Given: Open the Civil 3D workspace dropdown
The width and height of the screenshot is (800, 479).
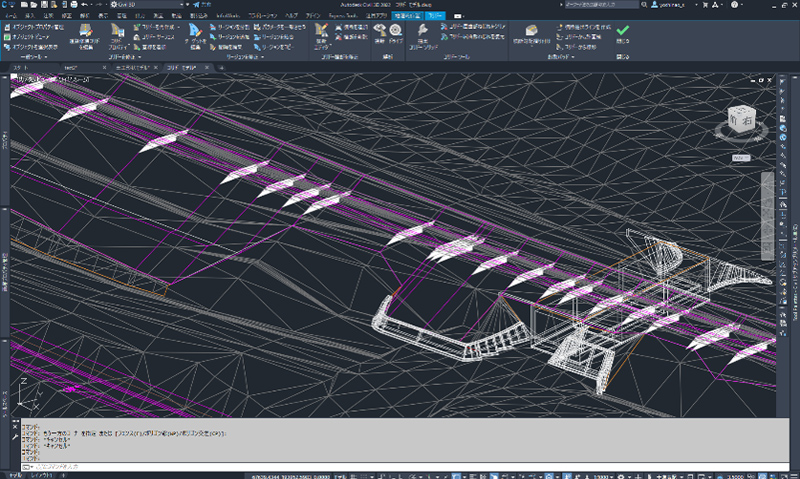Looking at the screenshot, I should pyautogui.click(x=147, y=5).
